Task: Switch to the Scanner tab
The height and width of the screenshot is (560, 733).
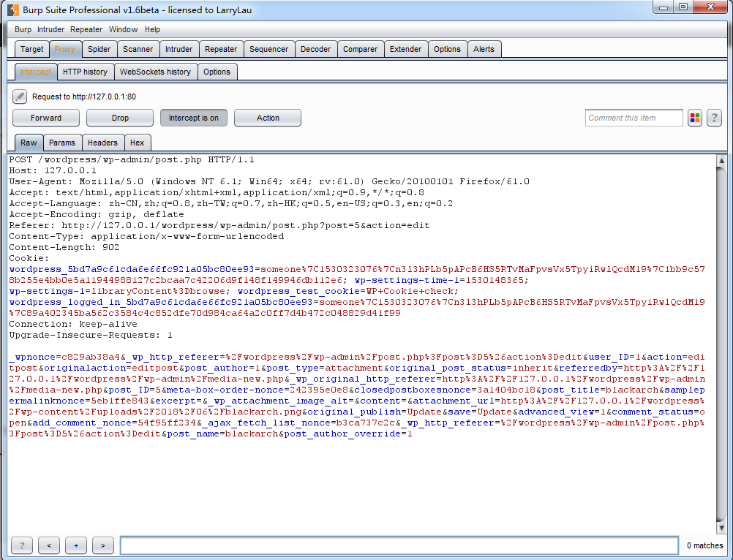Action: pos(138,49)
